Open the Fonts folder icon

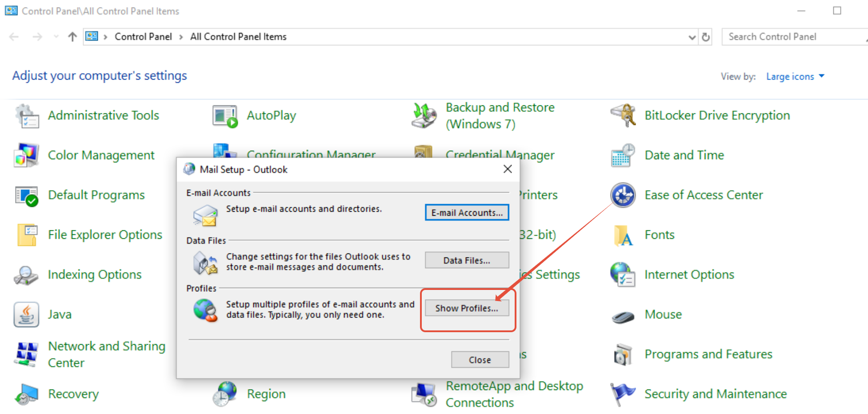(x=623, y=235)
